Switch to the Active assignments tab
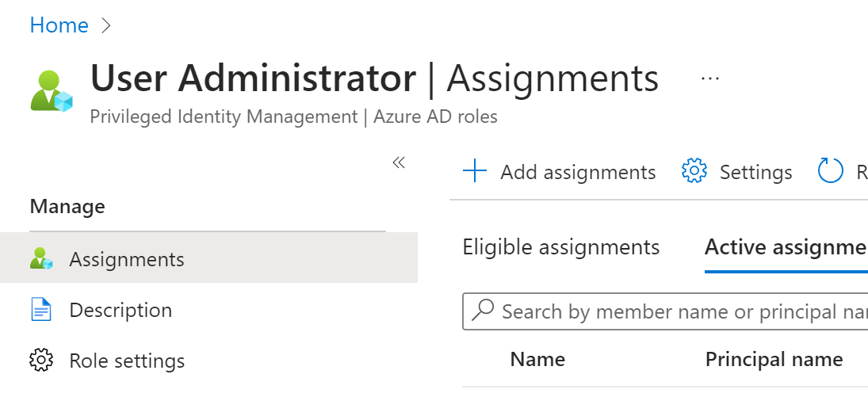Screen dimensions: 868x397 [785, 247]
